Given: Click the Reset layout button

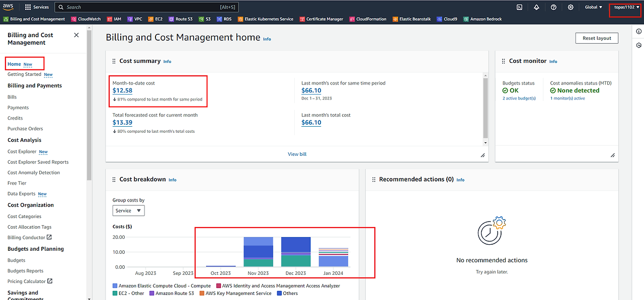Looking at the screenshot, I should 597,38.
